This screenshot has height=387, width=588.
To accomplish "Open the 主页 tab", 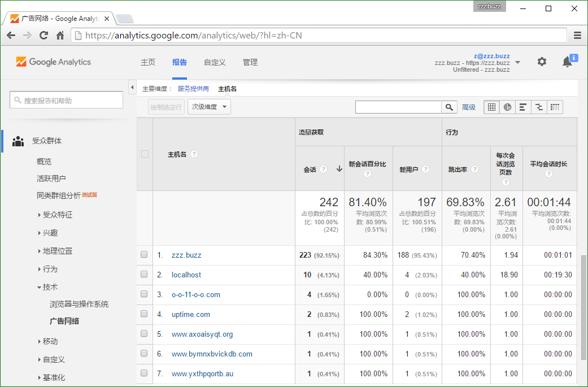I will click(148, 62).
